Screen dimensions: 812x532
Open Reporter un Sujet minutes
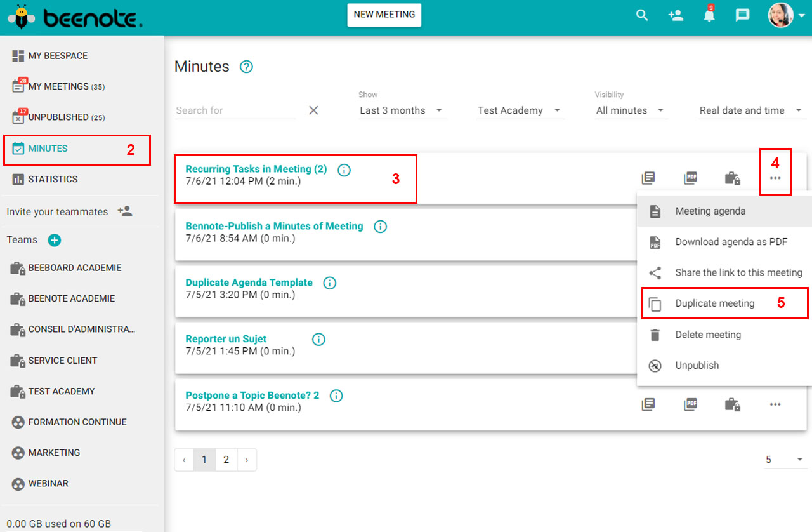226,339
